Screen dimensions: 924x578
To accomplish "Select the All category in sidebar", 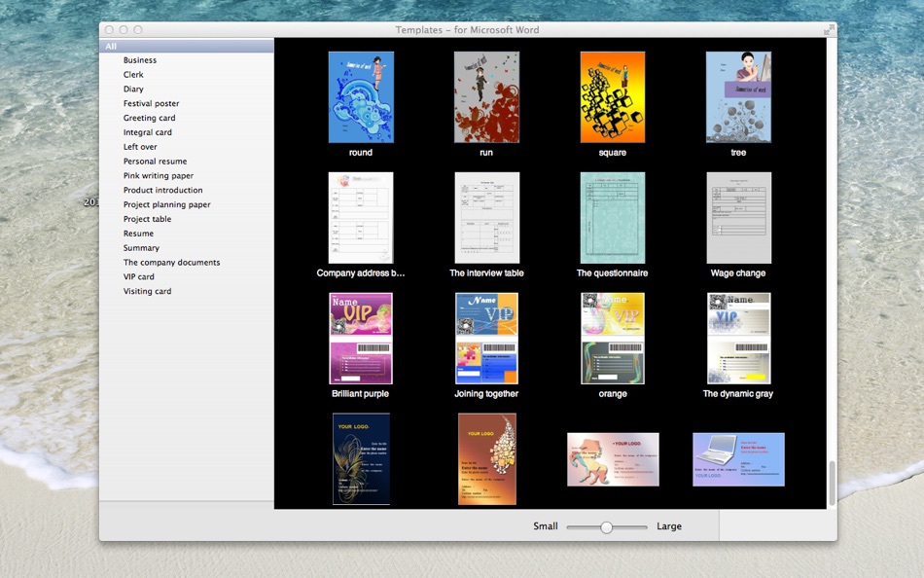I will pyautogui.click(x=186, y=46).
